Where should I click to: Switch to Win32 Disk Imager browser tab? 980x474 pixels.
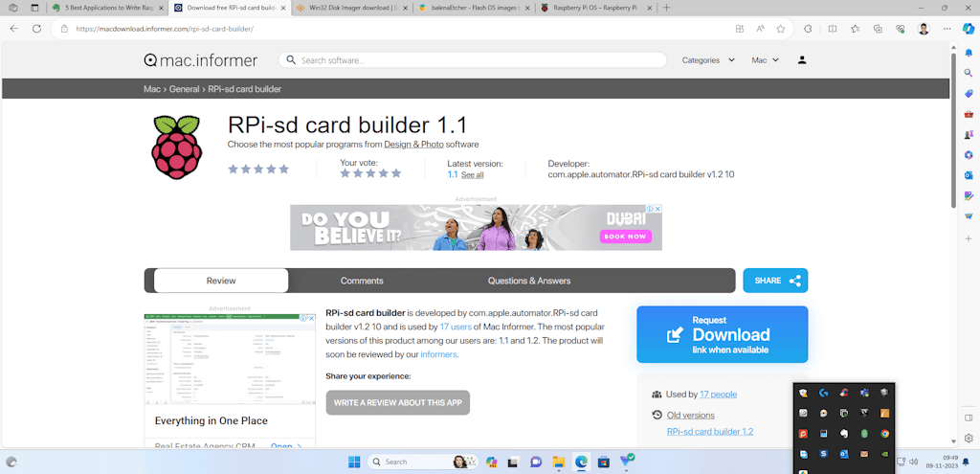coord(352,8)
